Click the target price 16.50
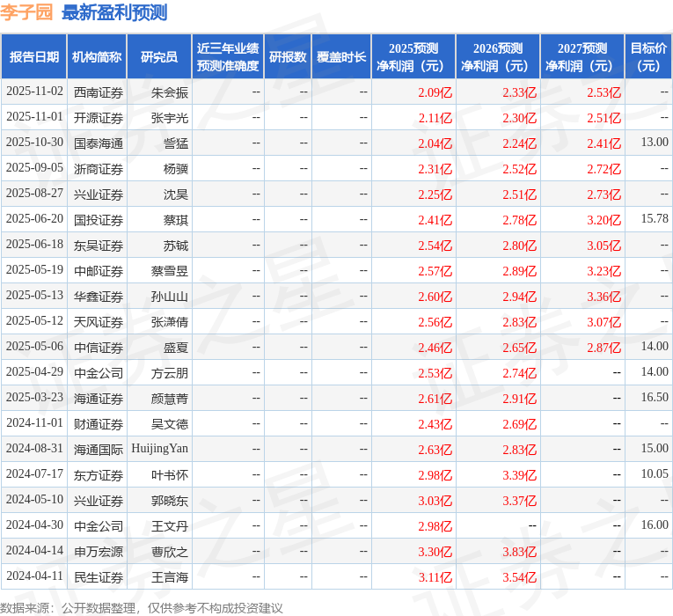This screenshot has height=616, width=673. (x=655, y=397)
